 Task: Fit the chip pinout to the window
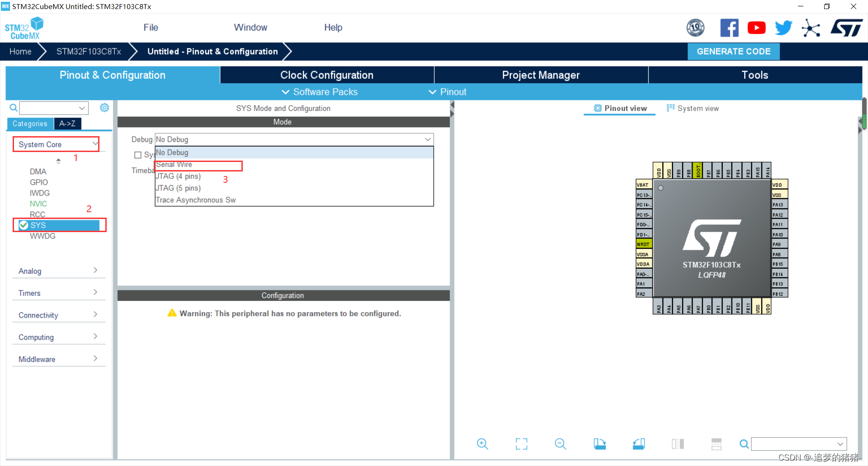pyautogui.click(x=521, y=444)
